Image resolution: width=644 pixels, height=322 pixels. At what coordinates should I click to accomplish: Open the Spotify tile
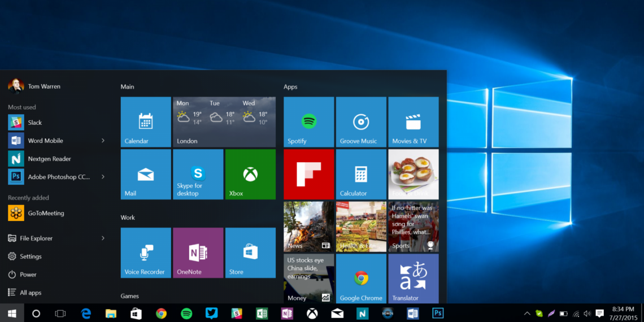pos(308,122)
